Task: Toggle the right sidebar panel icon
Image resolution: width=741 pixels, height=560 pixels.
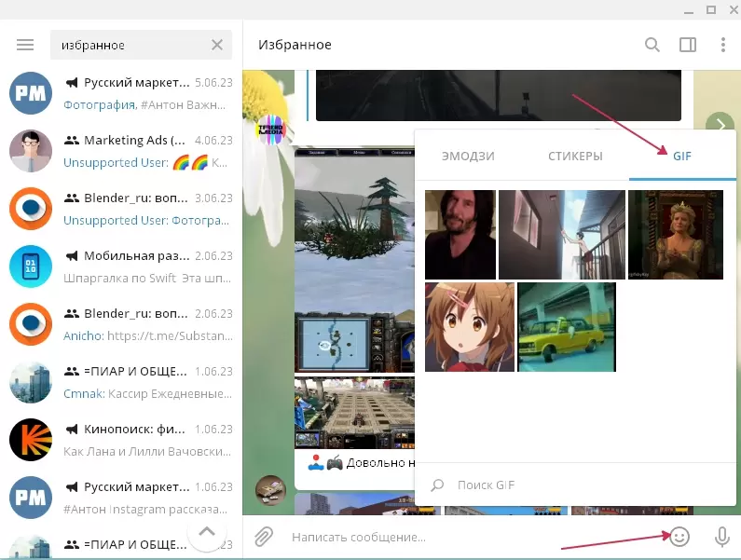Action: (688, 45)
